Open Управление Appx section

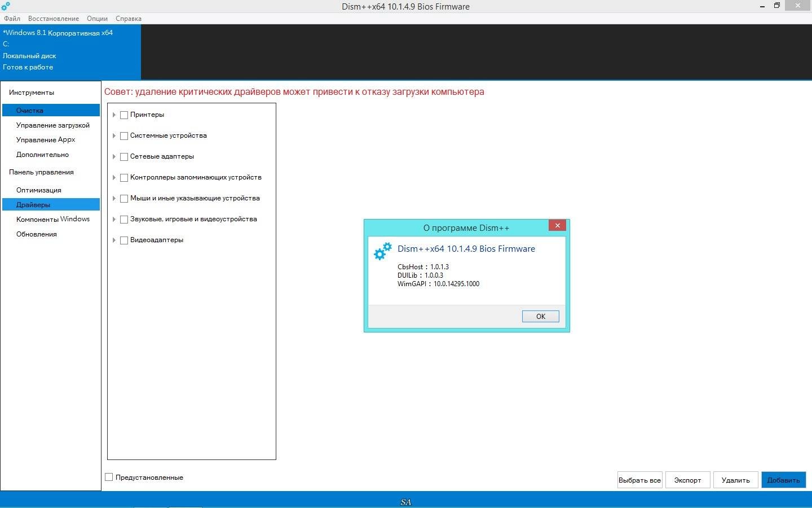point(51,139)
